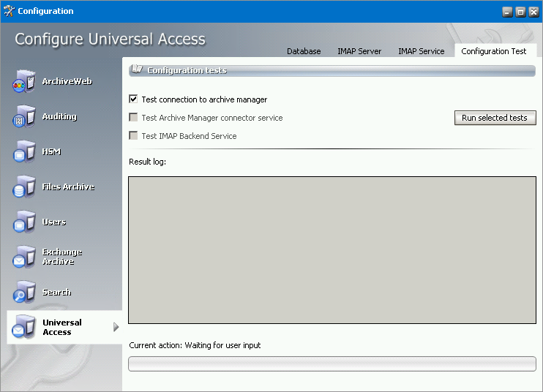
Task: Uncheck Test connection to archive manager
Action: pos(133,99)
